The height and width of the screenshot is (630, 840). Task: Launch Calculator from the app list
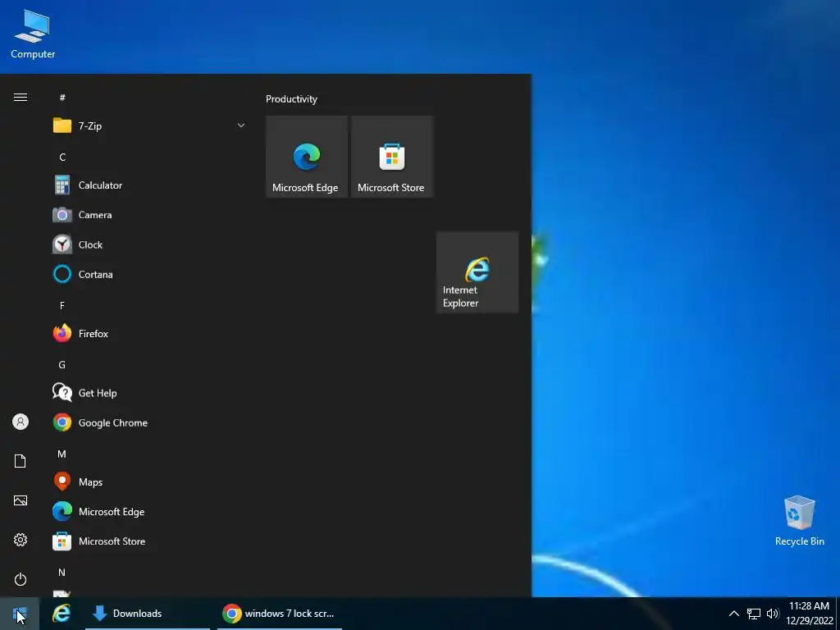tap(149, 185)
